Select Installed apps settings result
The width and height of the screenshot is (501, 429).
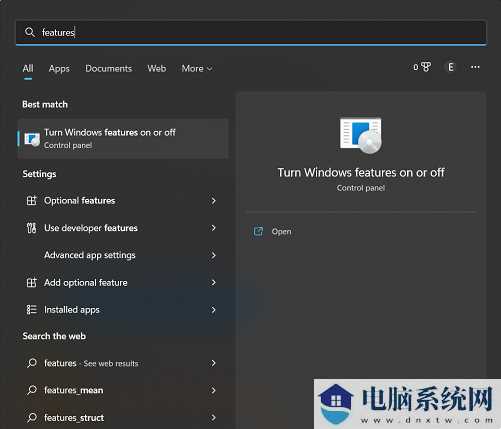pyautogui.click(x=123, y=310)
